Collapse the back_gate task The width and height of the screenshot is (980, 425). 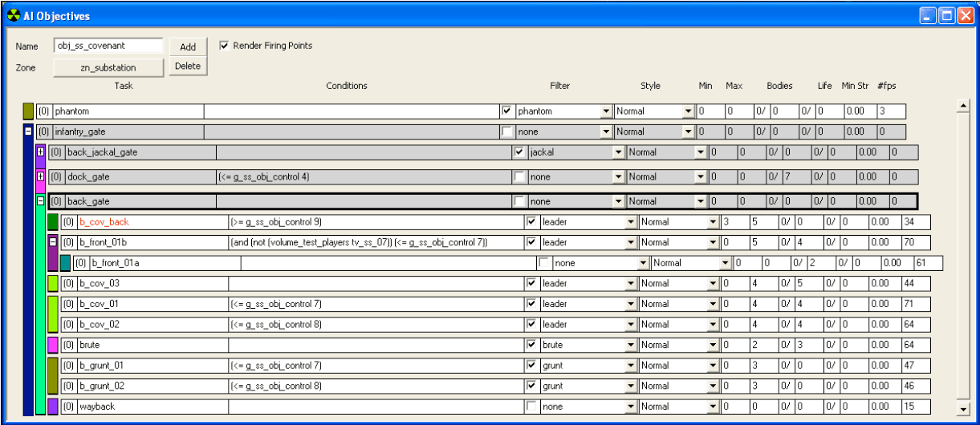pos(40,200)
